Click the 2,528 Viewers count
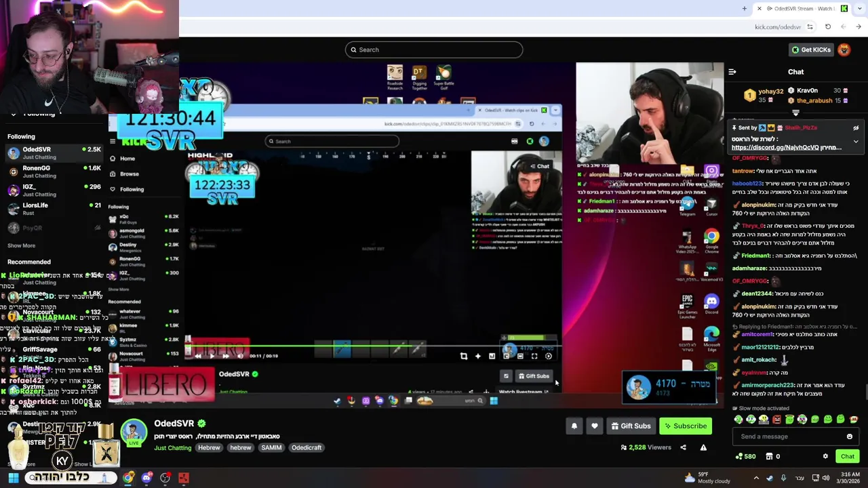Screen dimensions: 868x488 (x=646, y=447)
